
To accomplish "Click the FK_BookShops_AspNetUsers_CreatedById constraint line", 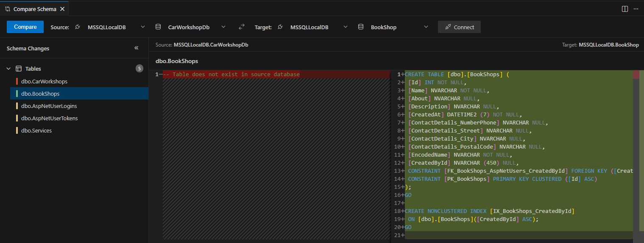I will [521, 171].
